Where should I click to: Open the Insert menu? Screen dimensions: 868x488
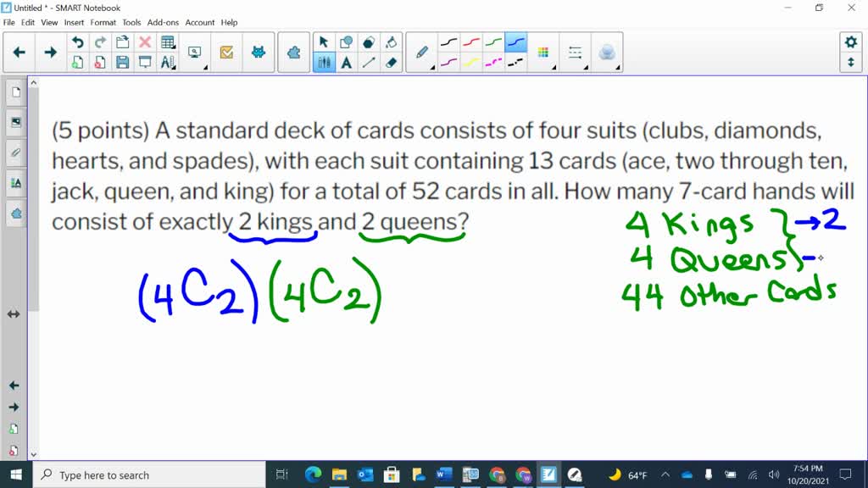[x=74, y=23]
